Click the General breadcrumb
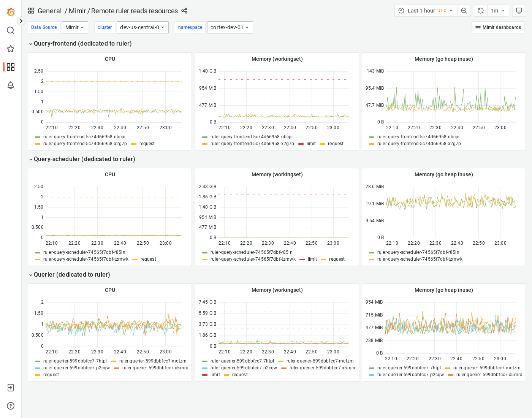Image resolution: width=532 pixels, height=418 pixels. 50,11
